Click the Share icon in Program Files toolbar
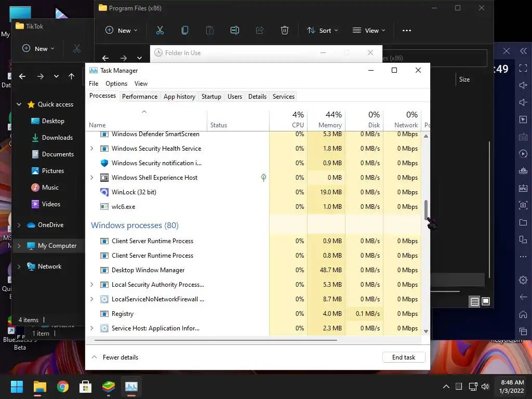The image size is (532, 399). pos(260,31)
